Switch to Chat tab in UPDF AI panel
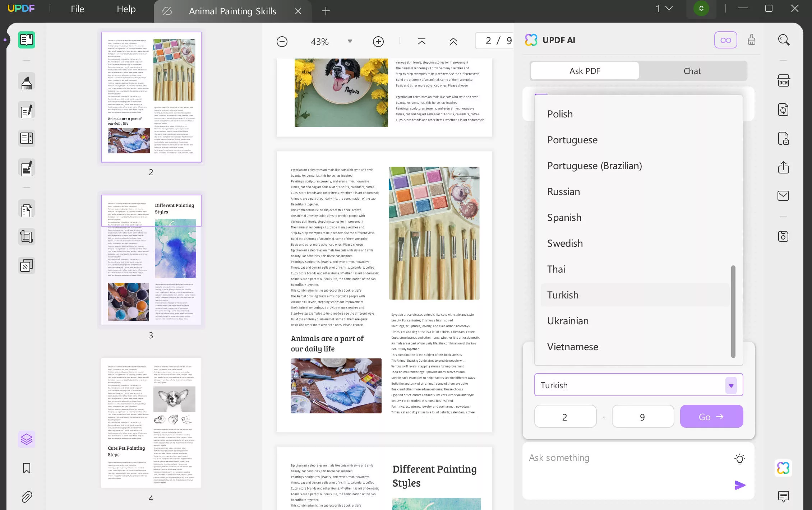This screenshot has width=812, height=510. click(693, 70)
